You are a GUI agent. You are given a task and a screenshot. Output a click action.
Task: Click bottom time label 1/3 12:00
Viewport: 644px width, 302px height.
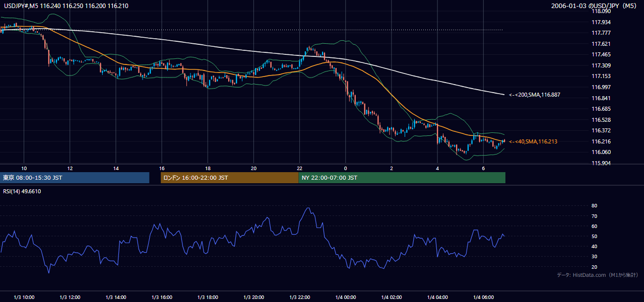click(x=70, y=297)
